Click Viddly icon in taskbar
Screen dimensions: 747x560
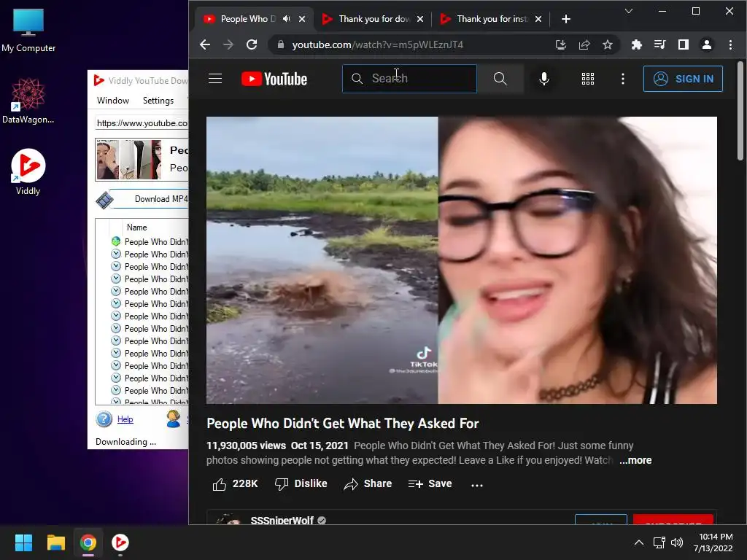120,542
